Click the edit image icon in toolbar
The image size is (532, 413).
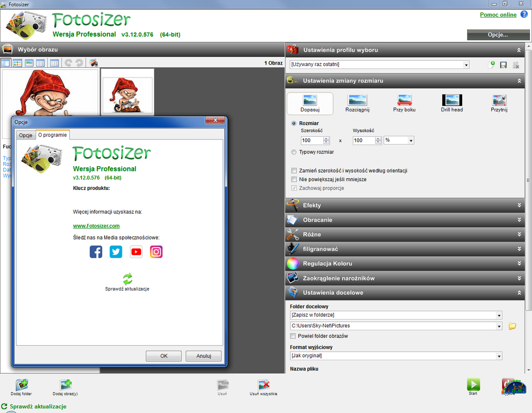[93, 63]
